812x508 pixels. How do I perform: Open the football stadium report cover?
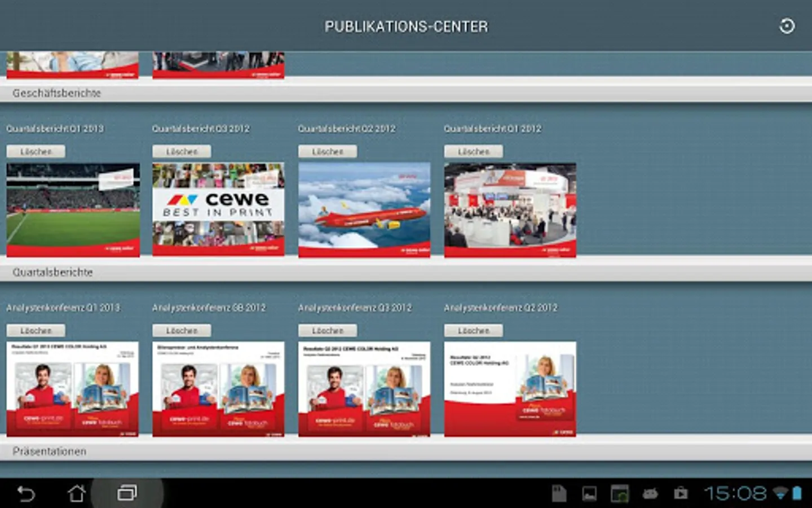click(x=73, y=210)
